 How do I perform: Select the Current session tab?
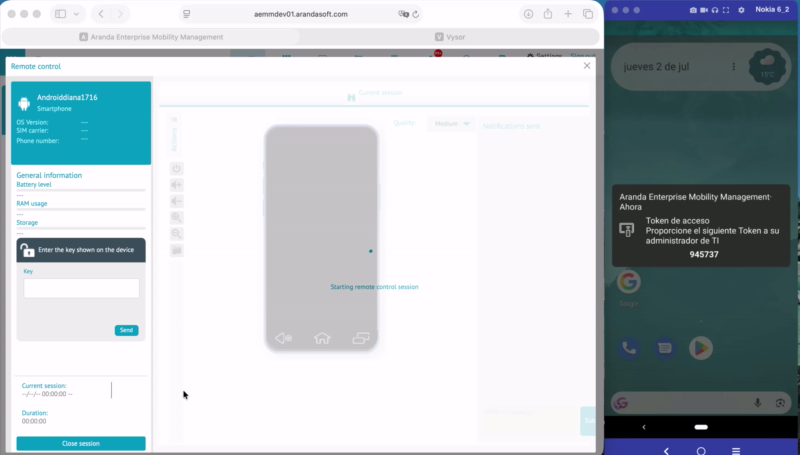[374, 94]
